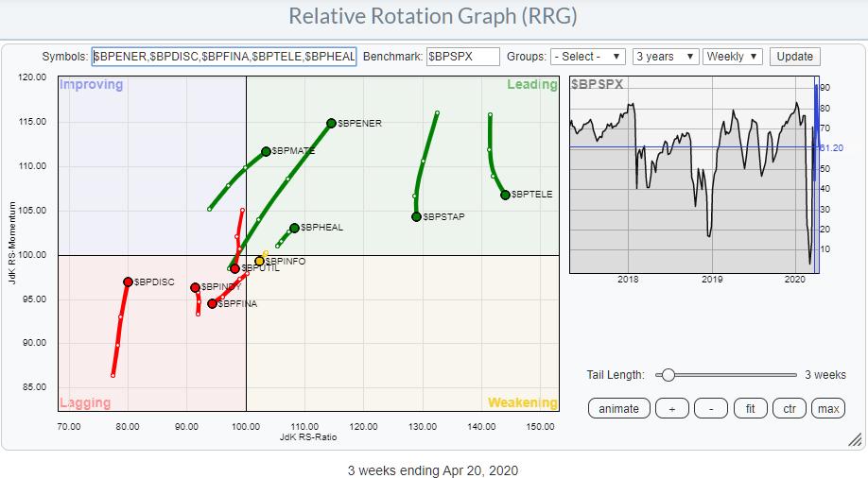Click the $BPSTAP data point marker
Viewport: 868px width, 478px height.
(416, 216)
